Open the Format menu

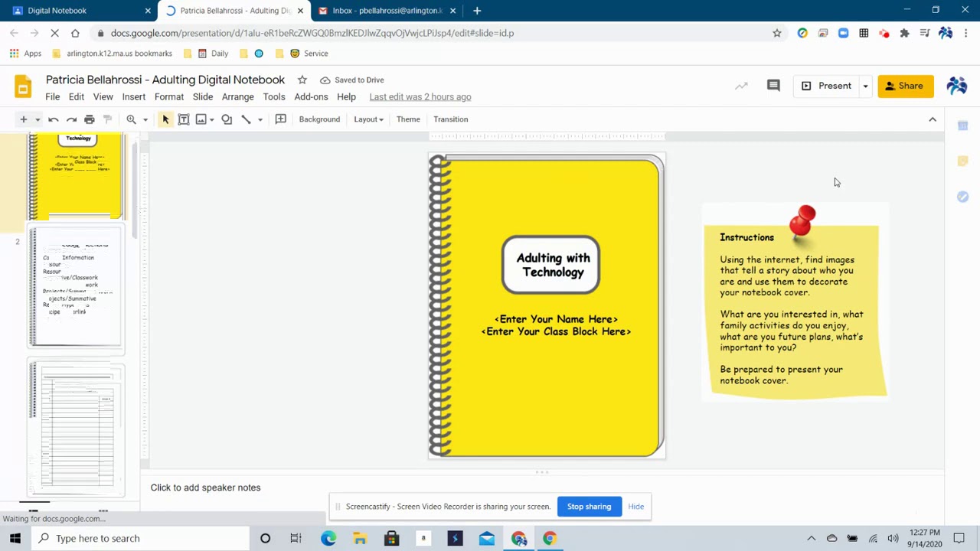tap(169, 97)
